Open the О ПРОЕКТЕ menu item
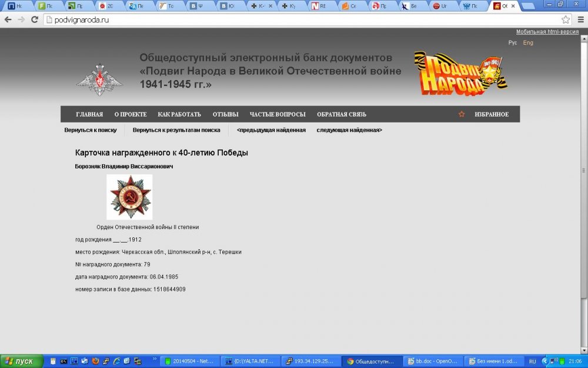This screenshot has height=368, width=588. pyautogui.click(x=131, y=114)
